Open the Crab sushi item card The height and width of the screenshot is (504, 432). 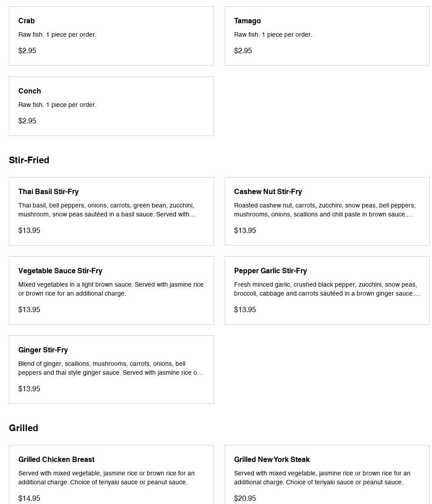pyautogui.click(x=111, y=36)
